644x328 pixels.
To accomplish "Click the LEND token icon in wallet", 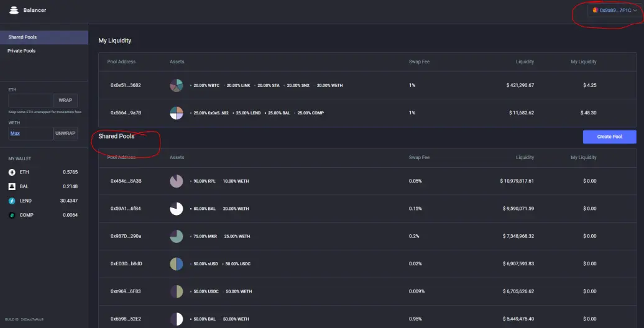I will [x=12, y=201].
